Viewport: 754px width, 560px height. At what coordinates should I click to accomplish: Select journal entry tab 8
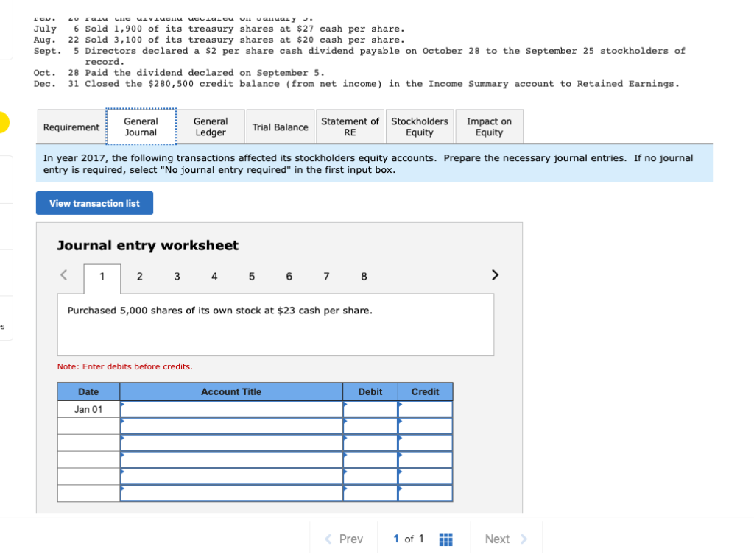[364, 277]
